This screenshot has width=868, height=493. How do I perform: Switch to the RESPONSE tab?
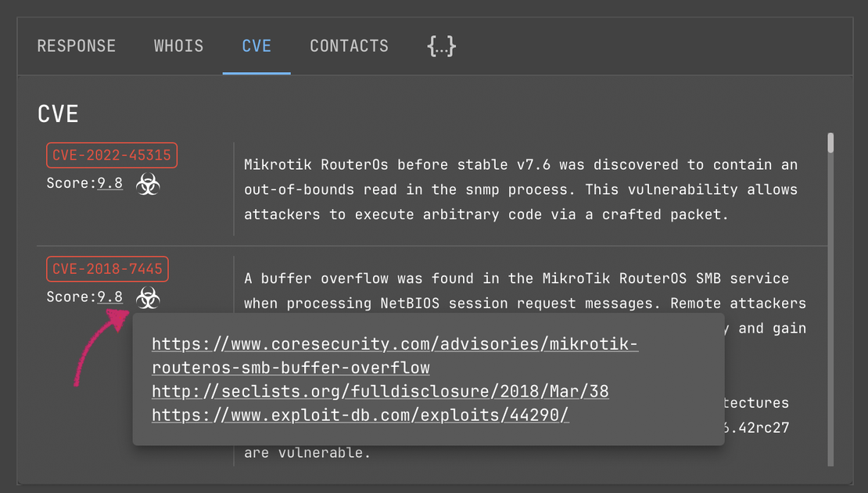click(76, 45)
